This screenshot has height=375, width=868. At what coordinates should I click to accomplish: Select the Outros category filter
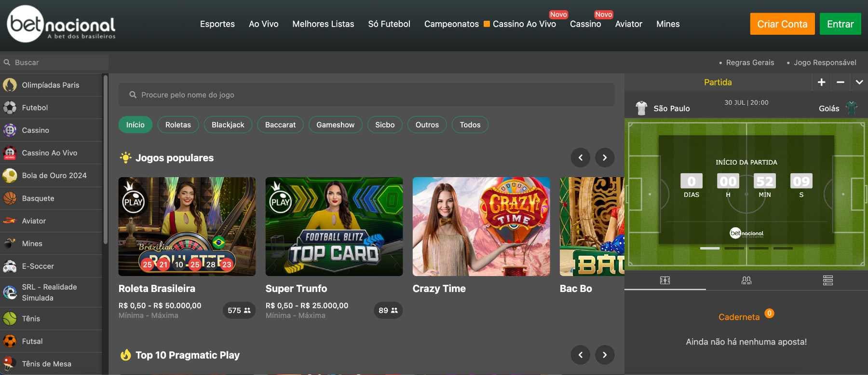[x=427, y=125]
